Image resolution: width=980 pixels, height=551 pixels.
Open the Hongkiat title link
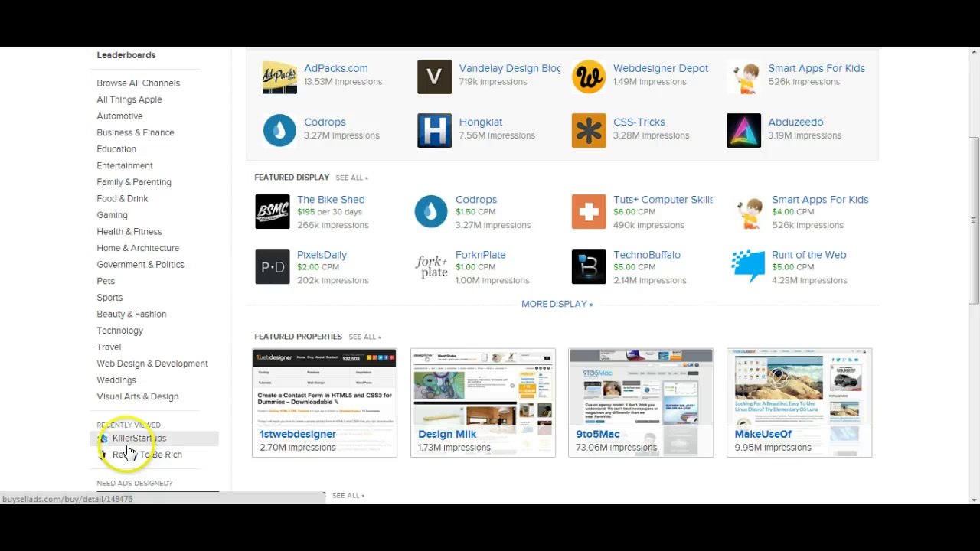(481, 122)
